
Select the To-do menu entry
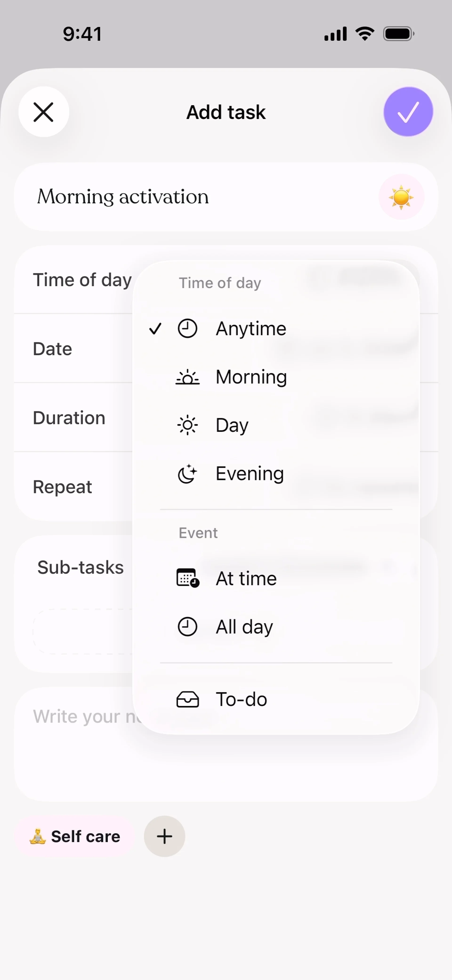point(241,699)
